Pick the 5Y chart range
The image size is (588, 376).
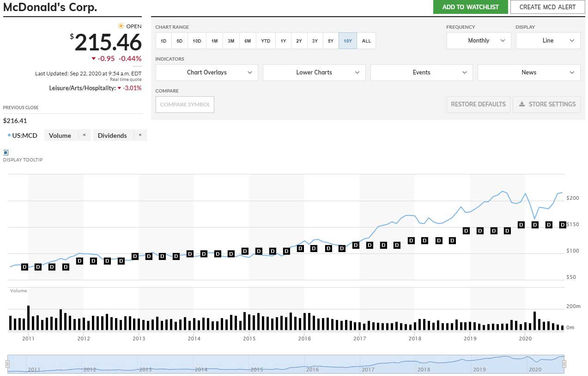tap(331, 41)
